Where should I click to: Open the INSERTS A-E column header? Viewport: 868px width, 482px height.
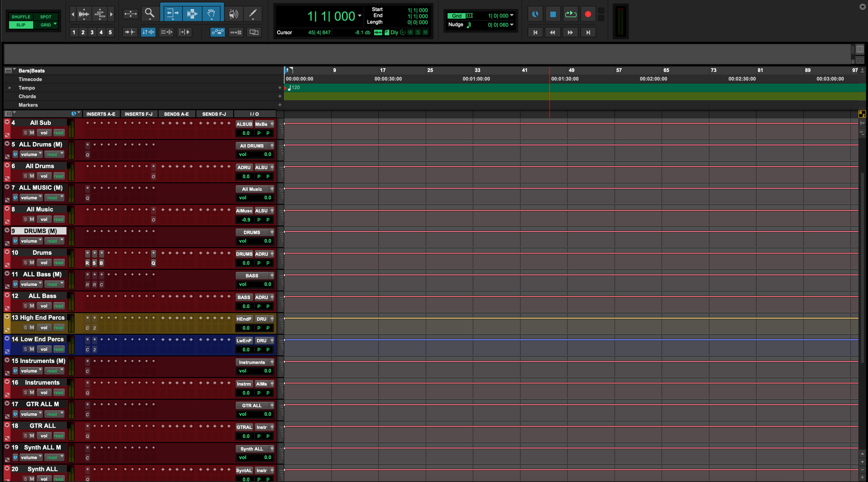click(101, 114)
